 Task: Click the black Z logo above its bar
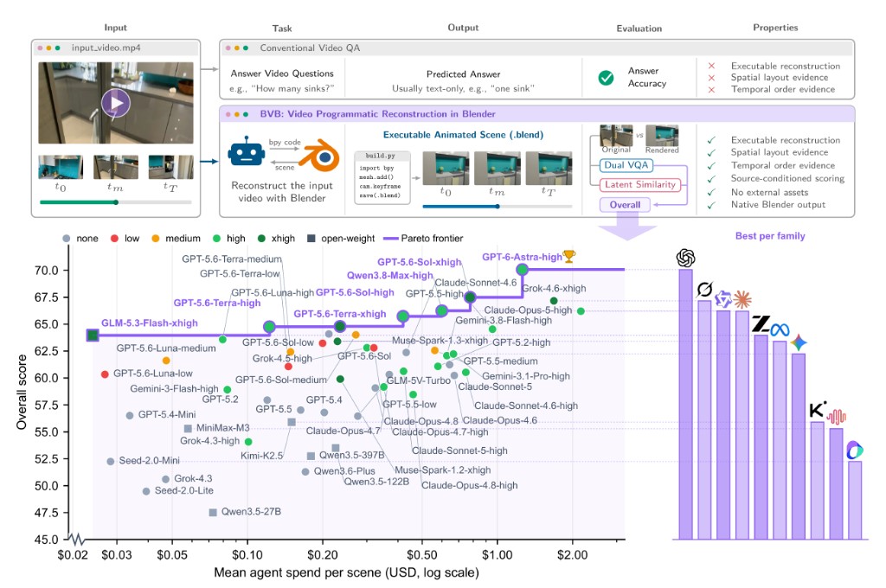(761, 324)
